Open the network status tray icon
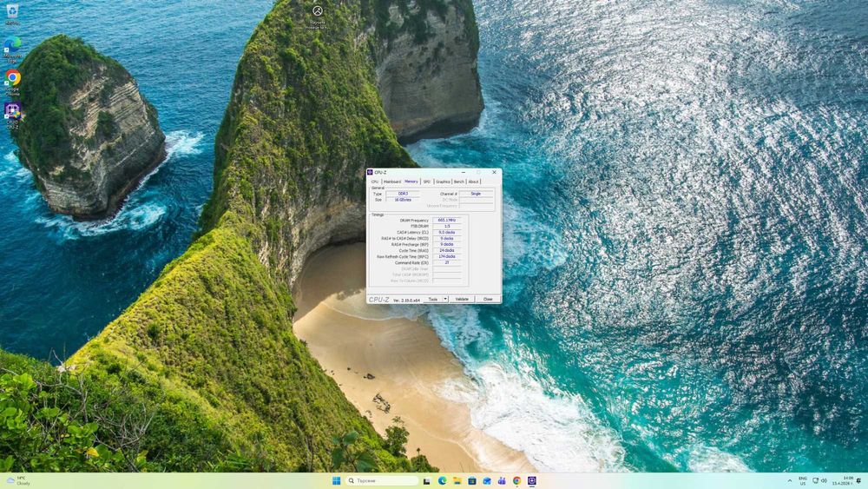Image resolution: width=868 pixels, height=489 pixels. point(815,480)
